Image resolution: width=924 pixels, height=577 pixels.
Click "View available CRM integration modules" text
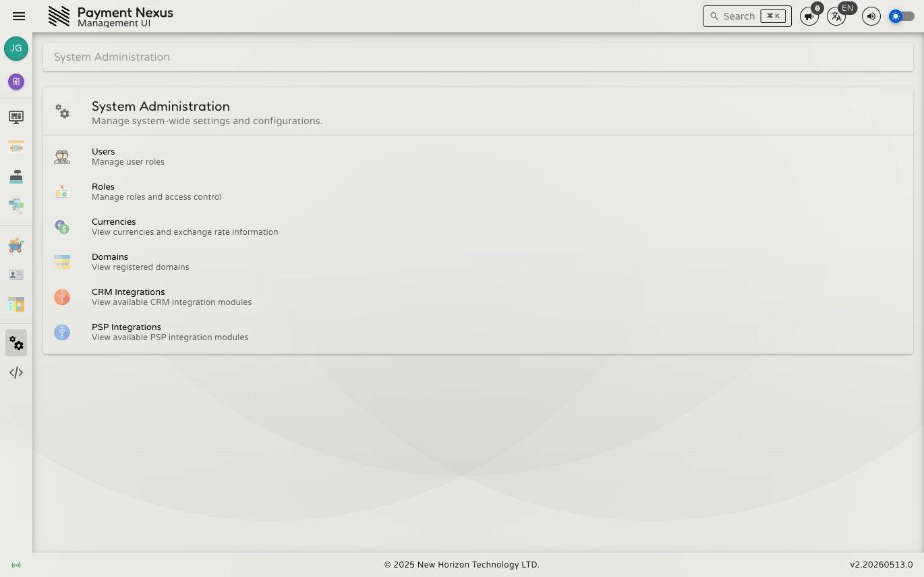(171, 302)
